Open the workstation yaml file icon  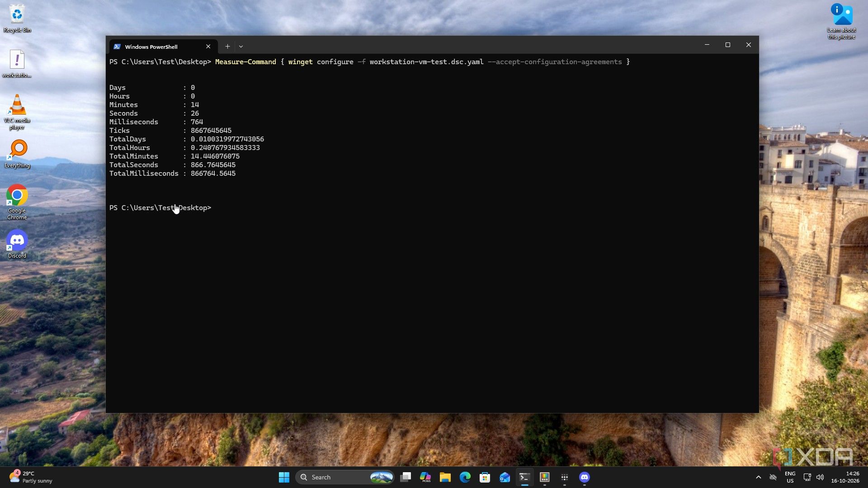tap(17, 64)
